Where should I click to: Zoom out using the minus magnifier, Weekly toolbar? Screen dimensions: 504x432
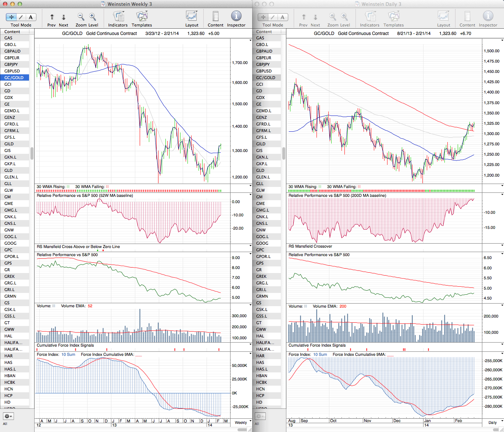[81, 17]
